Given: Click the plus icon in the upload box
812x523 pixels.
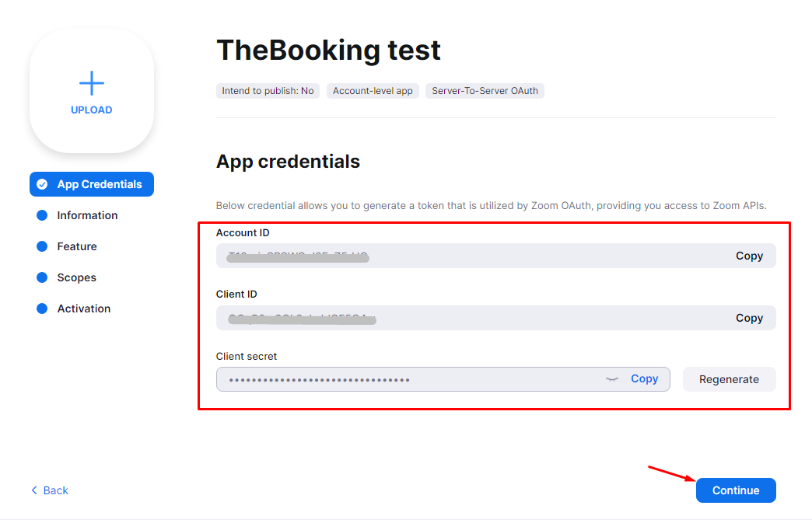Looking at the screenshot, I should coord(92,83).
